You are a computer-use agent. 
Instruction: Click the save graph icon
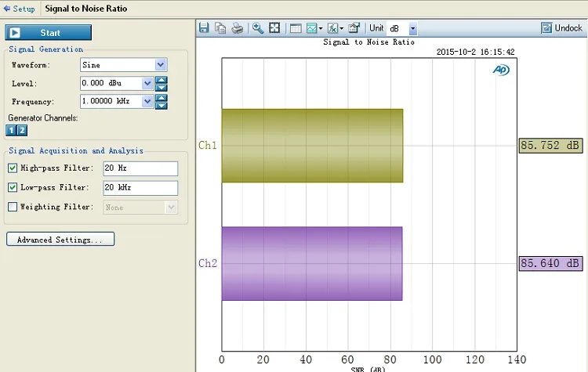click(204, 27)
